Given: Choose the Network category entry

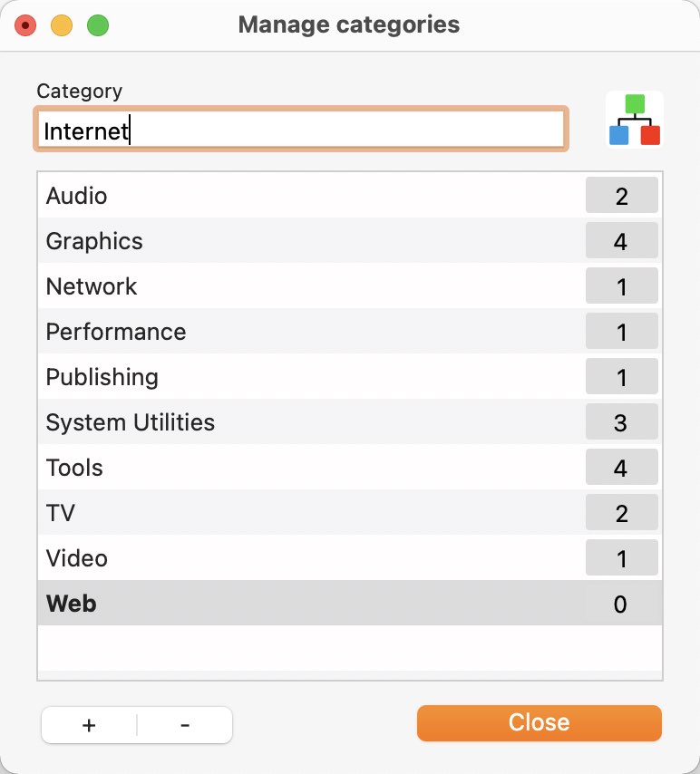Looking at the screenshot, I should tap(350, 286).
